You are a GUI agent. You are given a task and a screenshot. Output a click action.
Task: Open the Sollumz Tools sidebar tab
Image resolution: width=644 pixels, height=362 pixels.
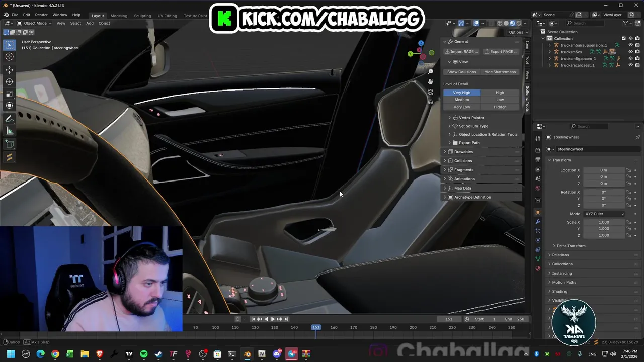click(527, 99)
